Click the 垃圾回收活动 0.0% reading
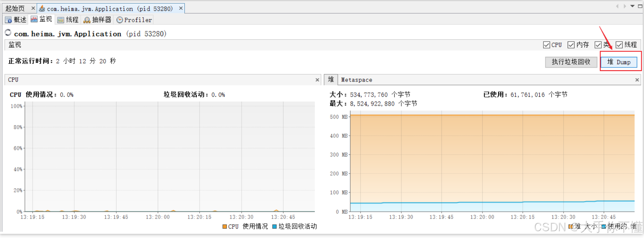 point(194,94)
